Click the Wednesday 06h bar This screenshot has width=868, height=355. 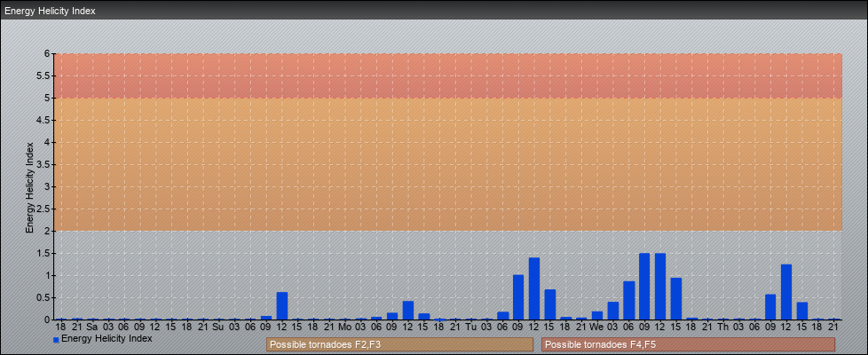tap(629, 300)
